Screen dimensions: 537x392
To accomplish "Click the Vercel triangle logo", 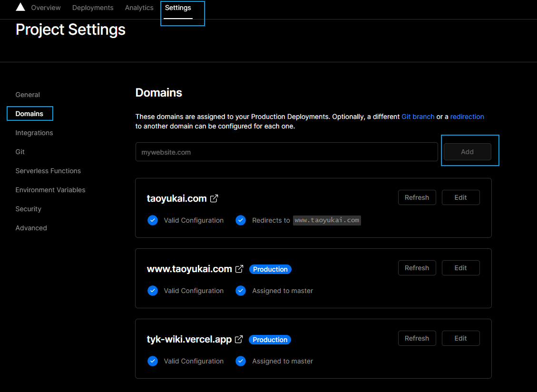I will pyautogui.click(x=20, y=7).
